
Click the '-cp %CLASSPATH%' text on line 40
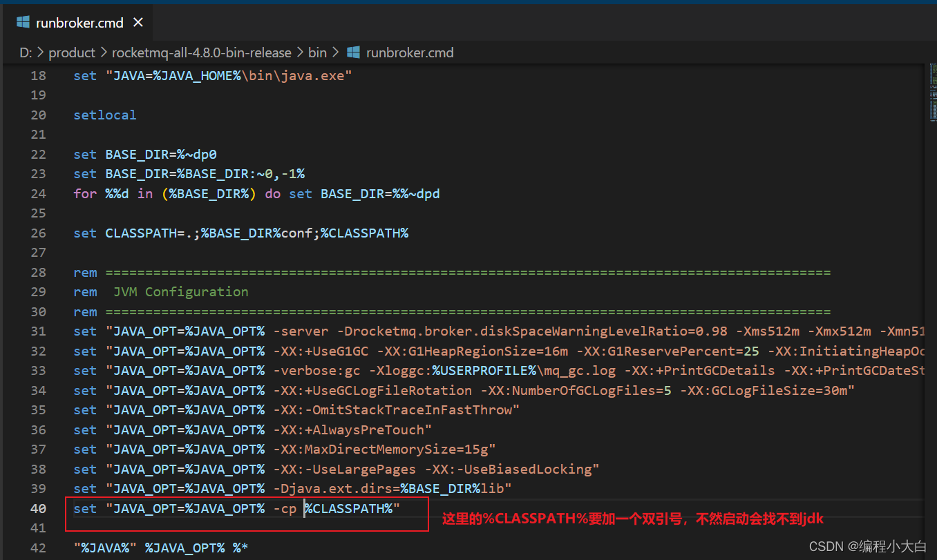pos(332,508)
